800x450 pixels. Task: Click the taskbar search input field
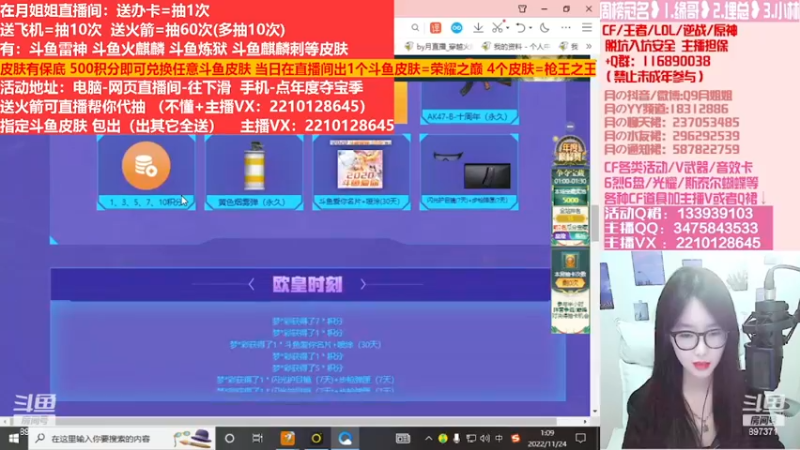click(x=122, y=438)
